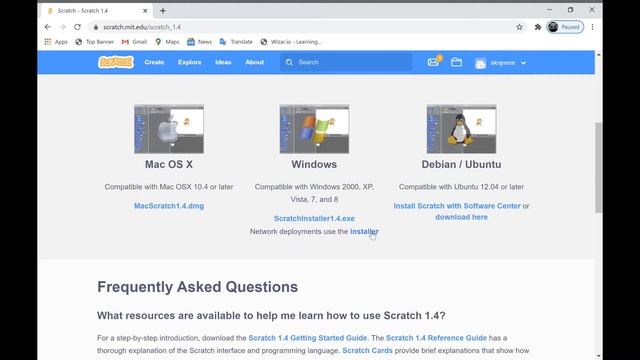640x360 pixels.
Task: Open the Gmail bookmark
Action: (x=134, y=42)
